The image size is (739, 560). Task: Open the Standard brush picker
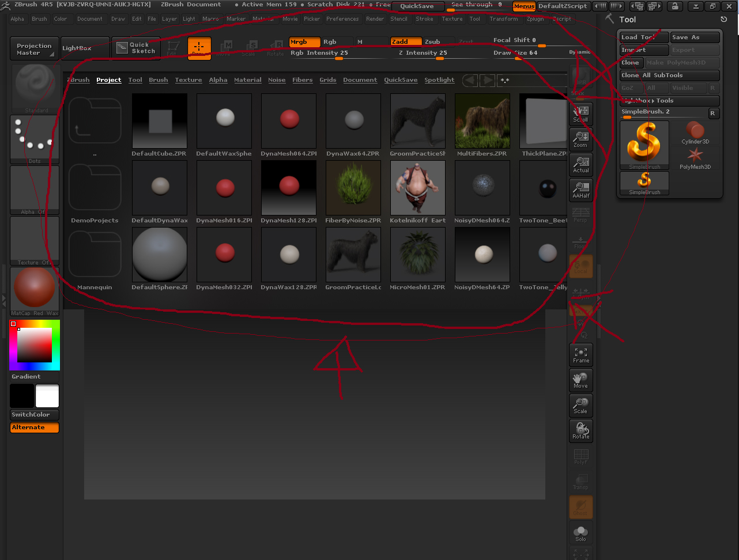tap(35, 89)
